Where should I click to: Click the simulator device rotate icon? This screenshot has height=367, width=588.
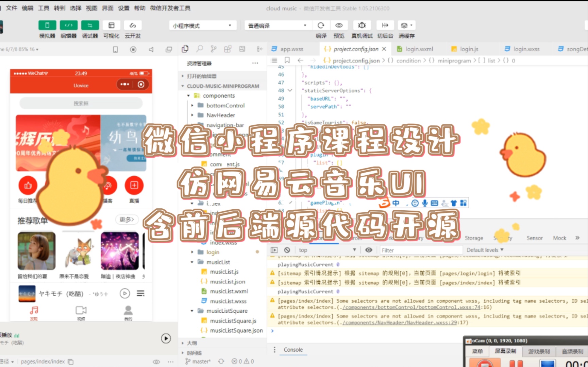(x=115, y=50)
